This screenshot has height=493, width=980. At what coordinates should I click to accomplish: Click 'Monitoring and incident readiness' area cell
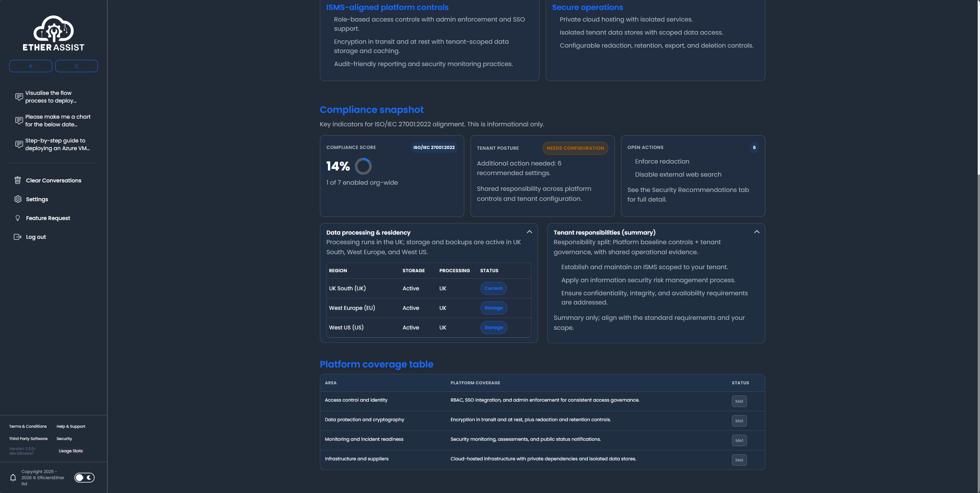pos(364,439)
